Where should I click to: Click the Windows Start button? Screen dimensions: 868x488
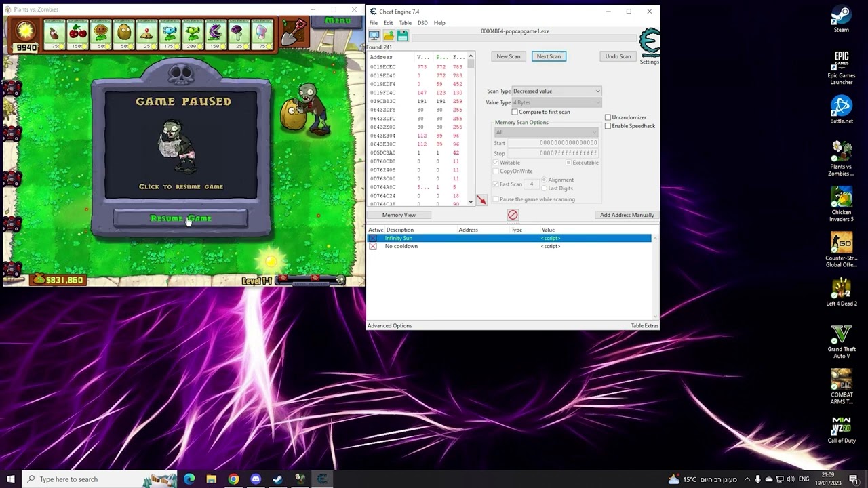click(10, 479)
